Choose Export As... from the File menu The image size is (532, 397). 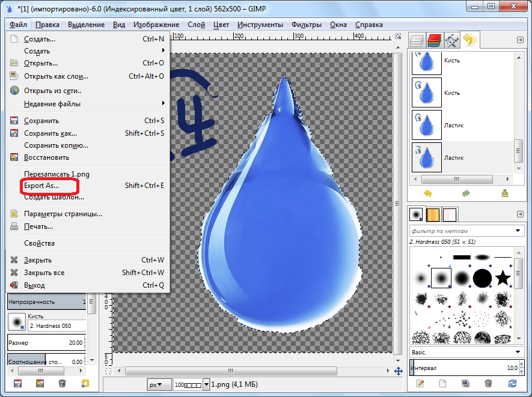coord(41,186)
